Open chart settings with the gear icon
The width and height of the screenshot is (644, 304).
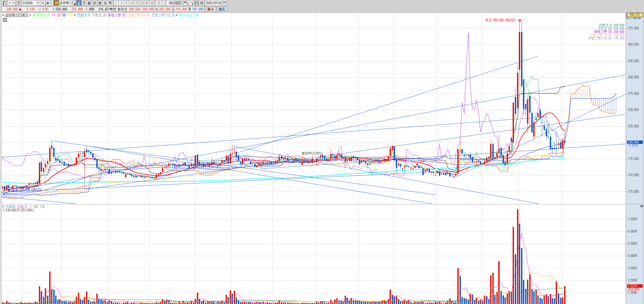202,3
